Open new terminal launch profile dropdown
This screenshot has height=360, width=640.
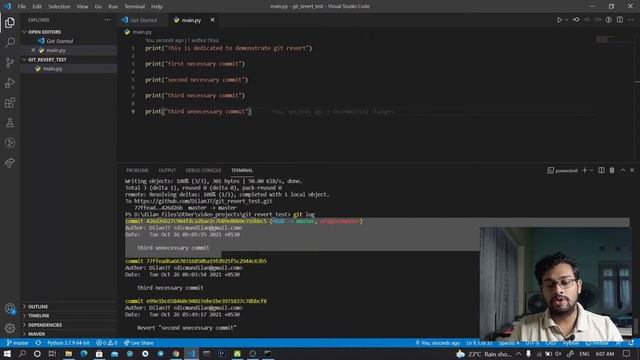591,170
